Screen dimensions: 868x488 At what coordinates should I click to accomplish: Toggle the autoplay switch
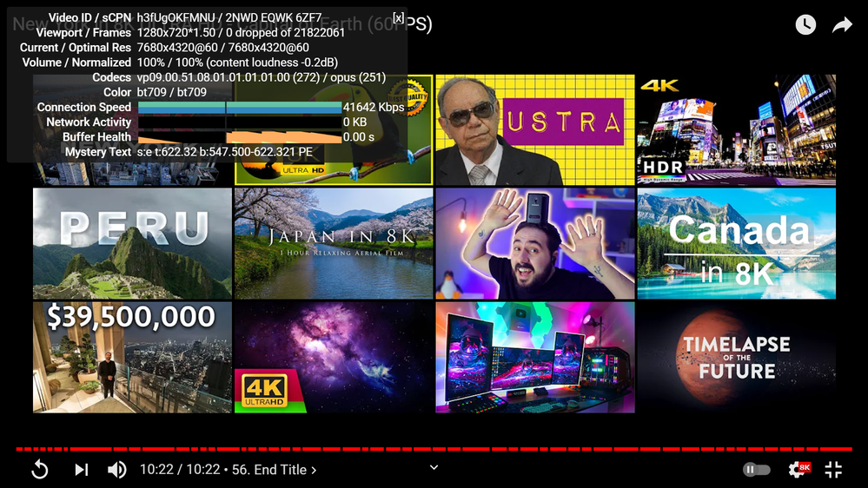point(756,470)
